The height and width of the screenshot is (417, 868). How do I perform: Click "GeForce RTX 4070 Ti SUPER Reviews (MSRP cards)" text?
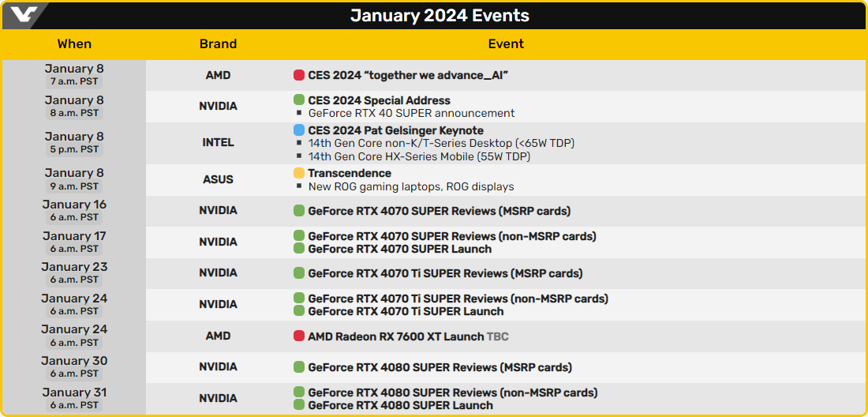pos(446,273)
